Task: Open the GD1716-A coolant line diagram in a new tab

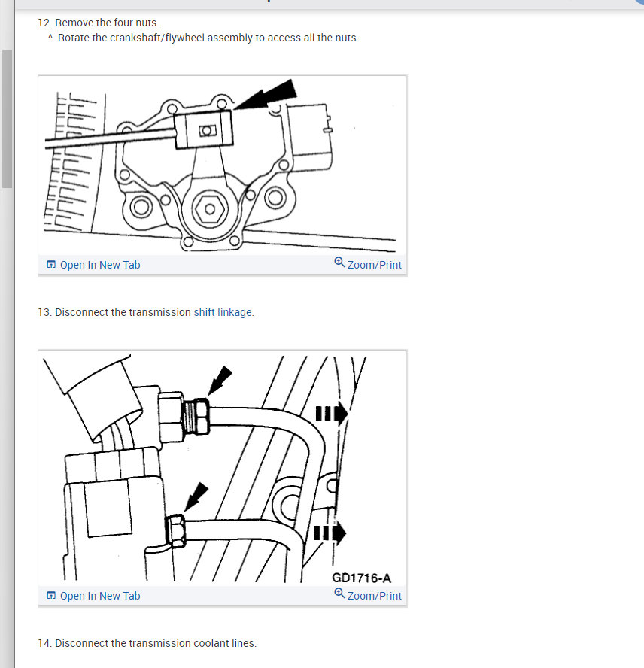Action: click(x=100, y=596)
